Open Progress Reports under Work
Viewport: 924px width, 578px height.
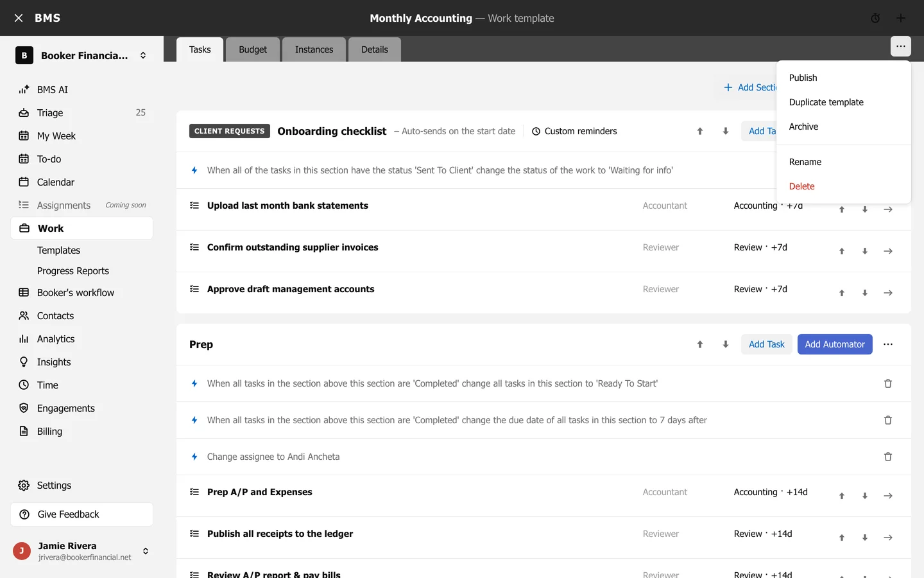tap(73, 271)
